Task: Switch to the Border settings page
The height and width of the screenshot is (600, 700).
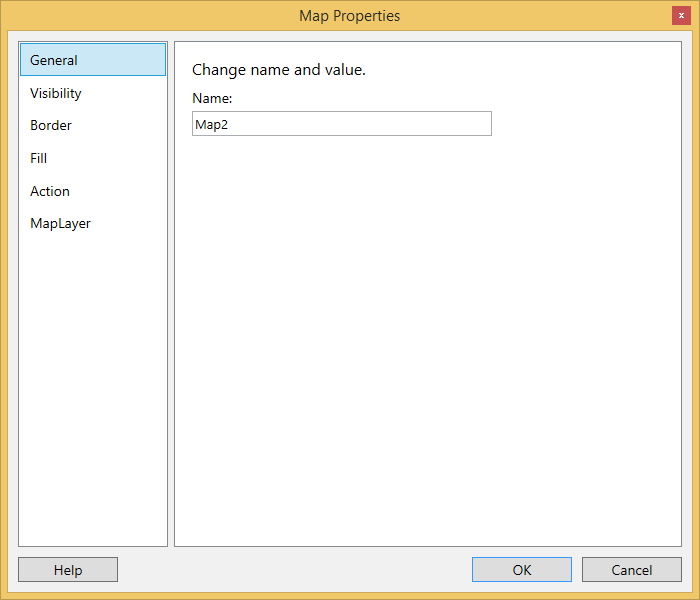Action: point(51,126)
